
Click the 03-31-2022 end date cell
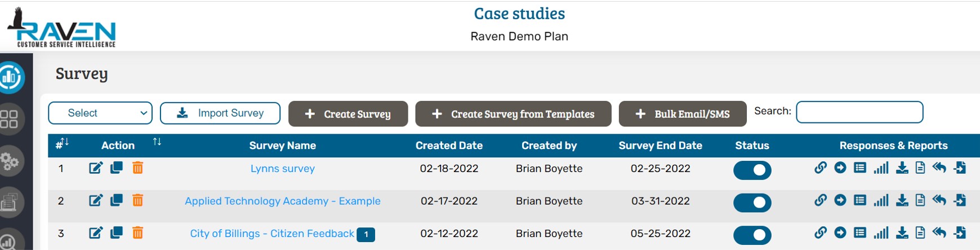click(660, 201)
